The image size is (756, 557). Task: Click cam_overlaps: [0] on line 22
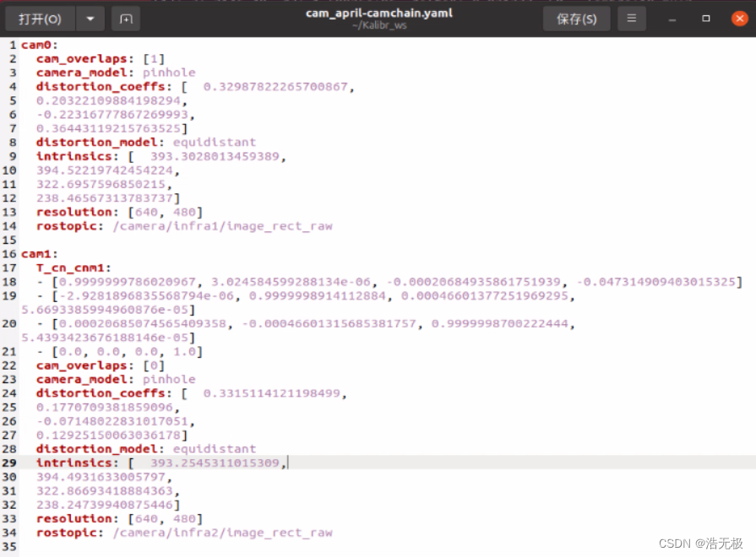(101, 365)
